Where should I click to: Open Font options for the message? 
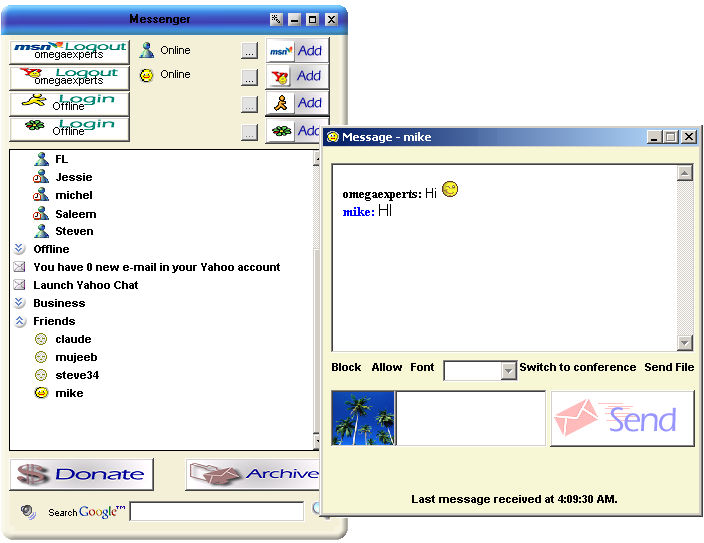click(422, 367)
